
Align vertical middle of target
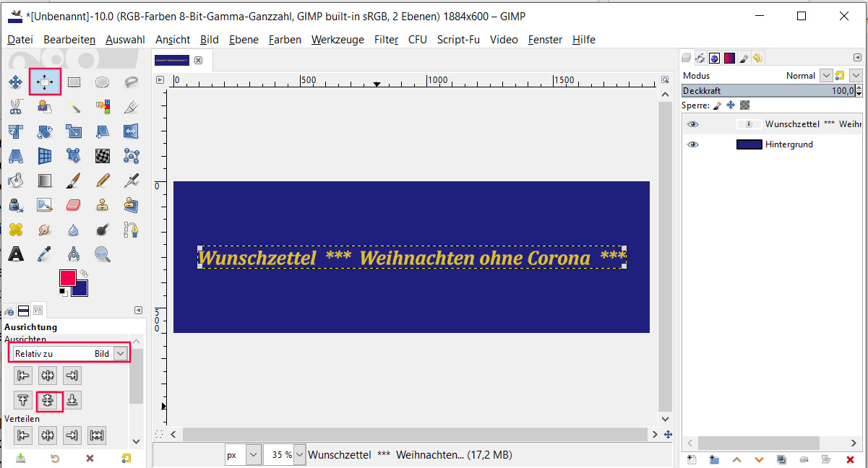tap(48, 400)
